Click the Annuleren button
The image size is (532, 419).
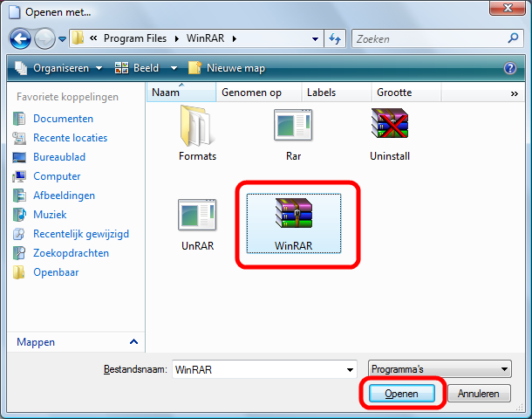tap(479, 394)
